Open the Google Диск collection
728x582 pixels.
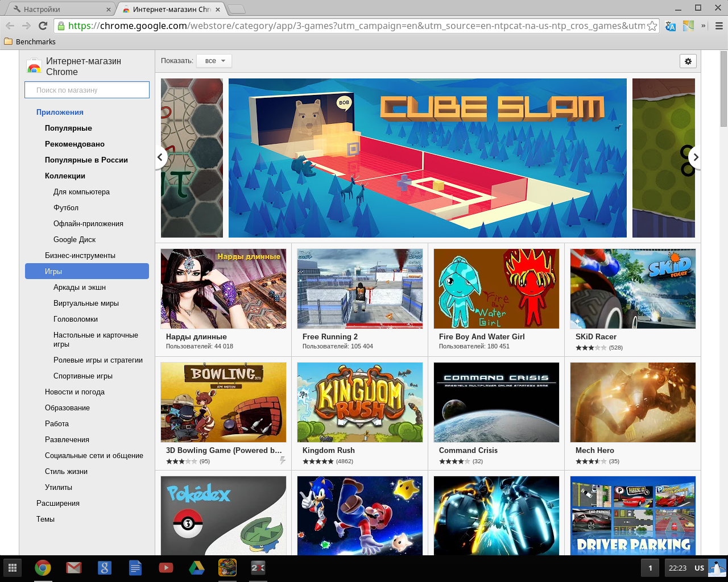(x=75, y=239)
